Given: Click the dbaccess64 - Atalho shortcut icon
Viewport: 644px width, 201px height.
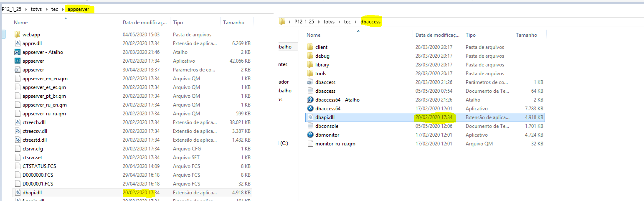Looking at the screenshot, I should pyautogui.click(x=310, y=100).
